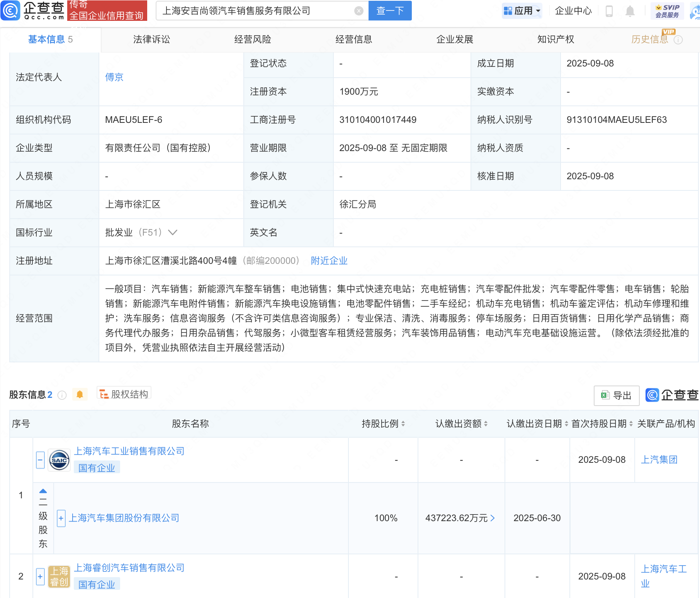700x598 pixels.
Task: Click the bell icon beside 股东信息 heading
Action: [x=80, y=394]
